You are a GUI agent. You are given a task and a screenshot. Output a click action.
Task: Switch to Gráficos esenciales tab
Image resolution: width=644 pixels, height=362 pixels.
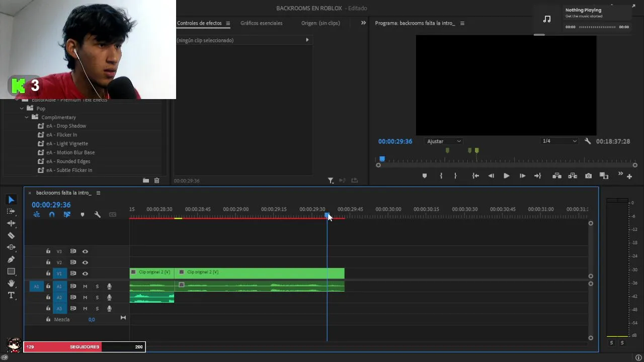pyautogui.click(x=261, y=23)
